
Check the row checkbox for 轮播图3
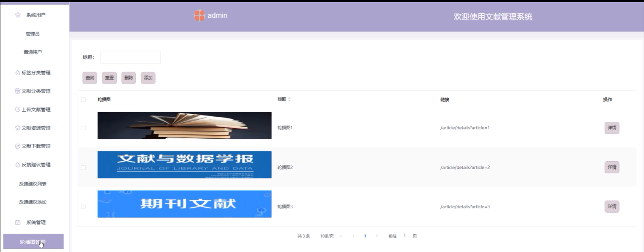coord(83,207)
